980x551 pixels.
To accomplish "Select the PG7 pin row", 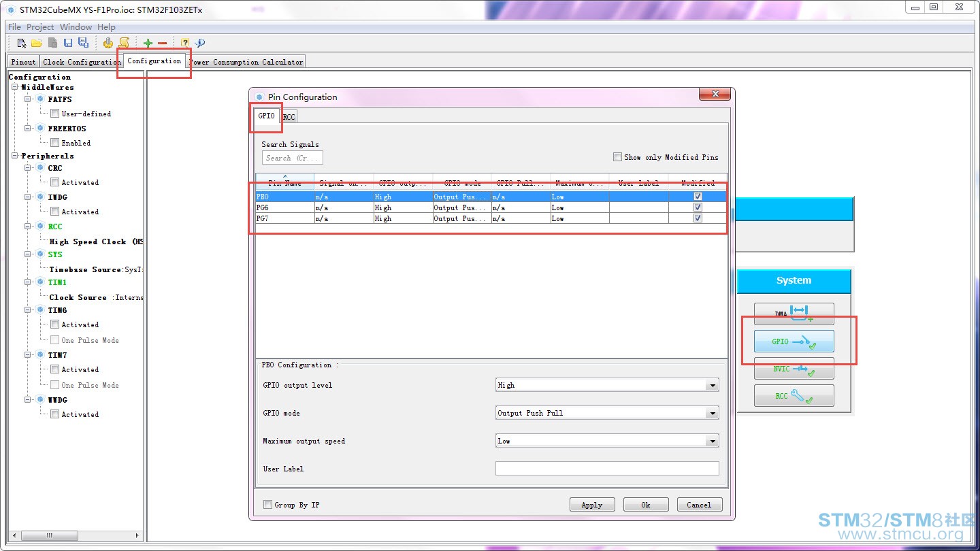I will tap(491, 218).
